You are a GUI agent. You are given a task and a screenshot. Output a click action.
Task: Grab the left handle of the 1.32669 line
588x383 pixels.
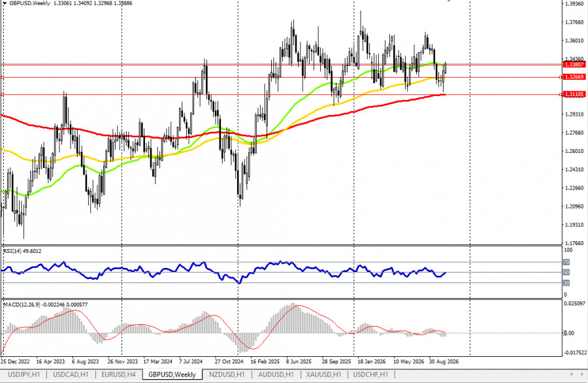2,77
